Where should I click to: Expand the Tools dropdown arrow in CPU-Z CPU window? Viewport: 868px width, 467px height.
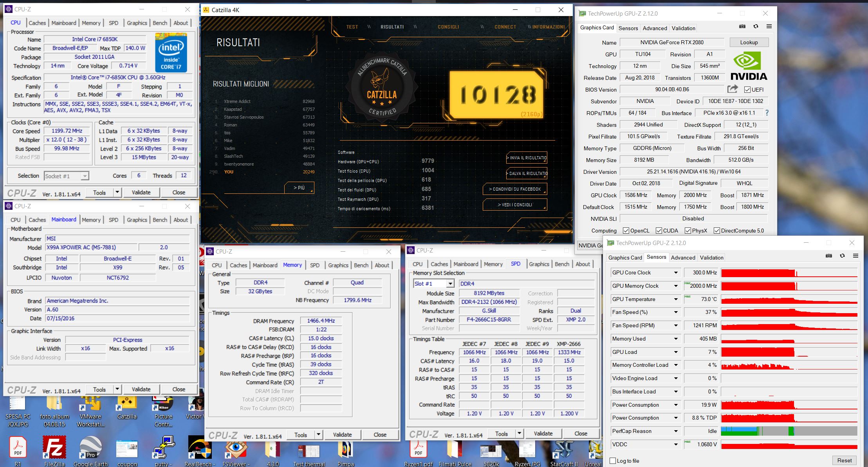tap(117, 192)
